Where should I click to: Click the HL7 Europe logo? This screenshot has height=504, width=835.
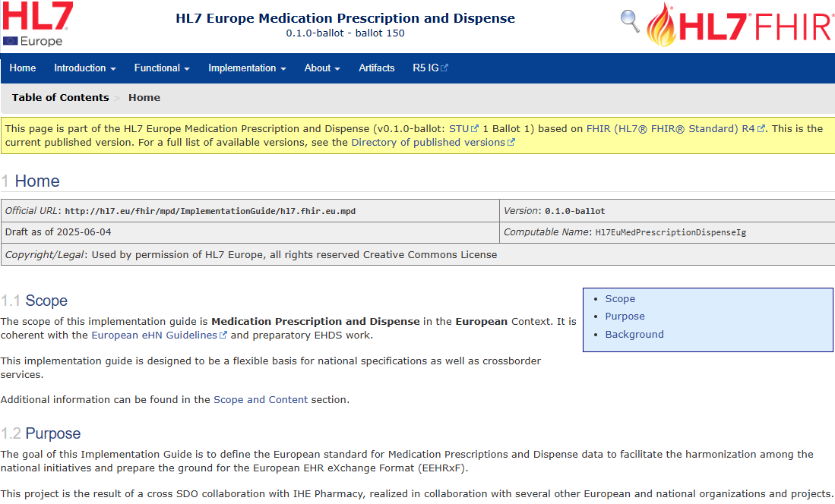coord(38,24)
